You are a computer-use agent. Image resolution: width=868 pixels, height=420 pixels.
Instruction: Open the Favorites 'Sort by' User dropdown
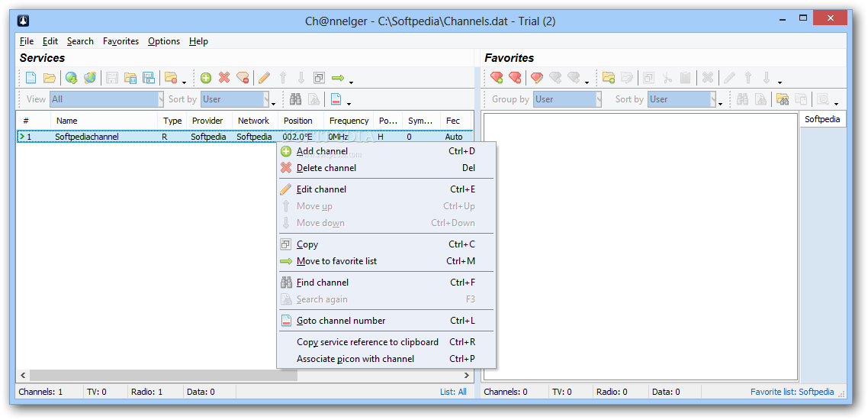pyautogui.click(x=683, y=100)
